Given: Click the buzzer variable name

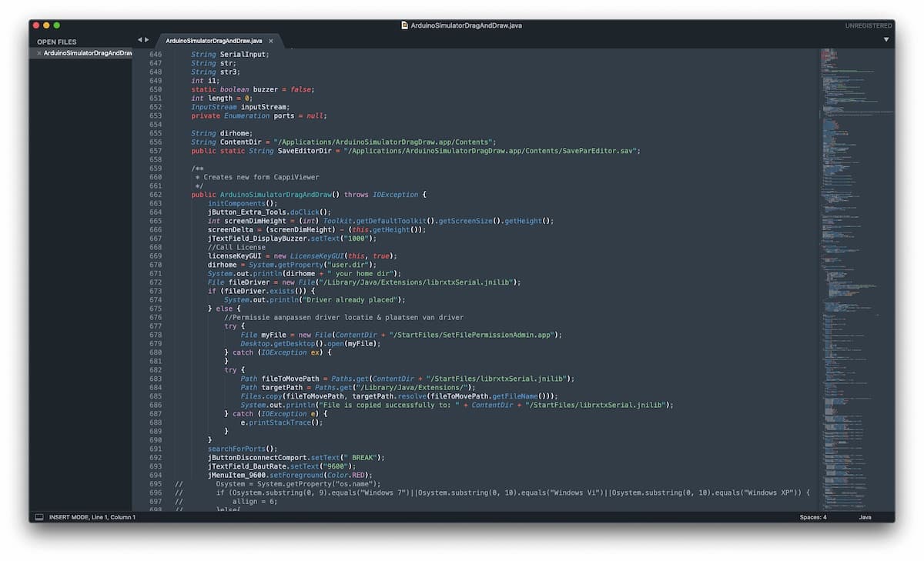Looking at the screenshot, I should (x=265, y=89).
